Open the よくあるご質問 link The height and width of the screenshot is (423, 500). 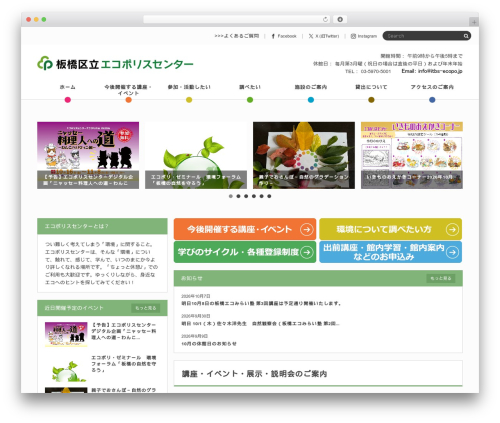(x=237, y=36)
